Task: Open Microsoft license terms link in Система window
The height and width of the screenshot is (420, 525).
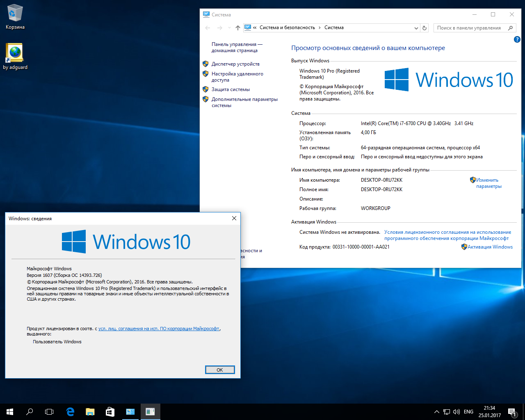Action: coord(447,235)
